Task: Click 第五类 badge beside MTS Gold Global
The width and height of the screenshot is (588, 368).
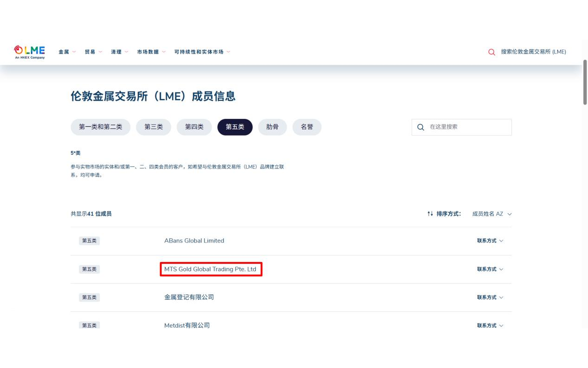Action: click(89, 269)
